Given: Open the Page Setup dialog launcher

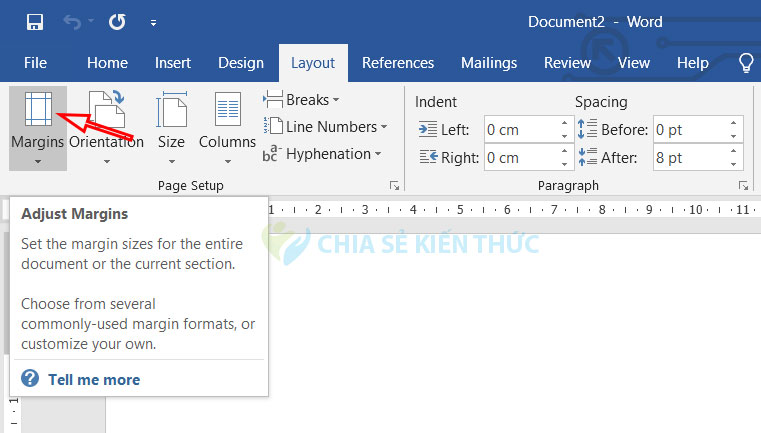Looking at the screenshot, I should [x=394, y=186].
